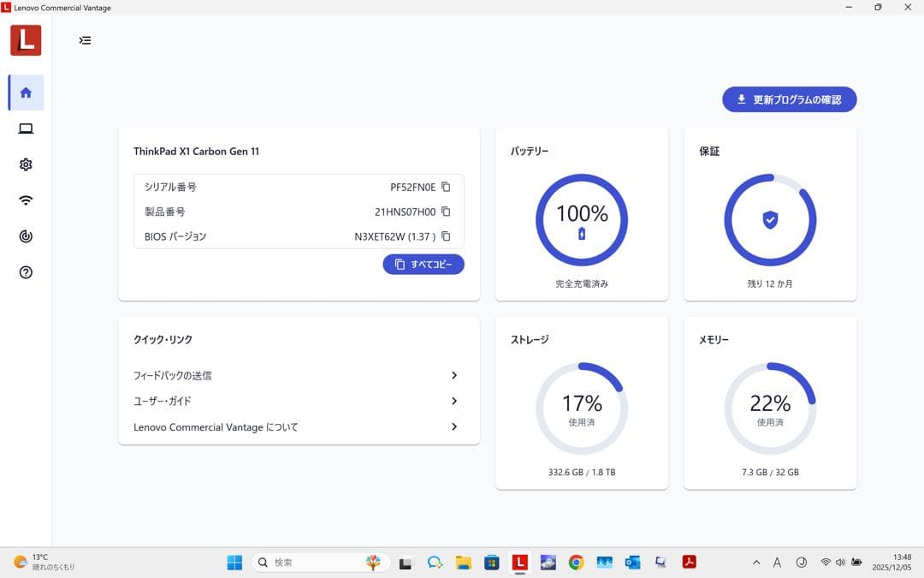Open Settings via the gear sidebar icon

pos(26,164)
